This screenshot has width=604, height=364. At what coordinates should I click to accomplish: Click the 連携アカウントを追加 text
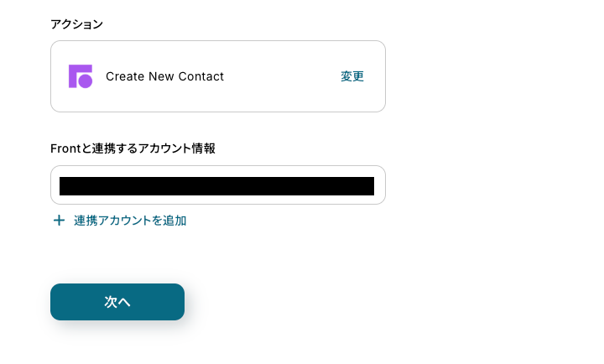click(130, 221)
